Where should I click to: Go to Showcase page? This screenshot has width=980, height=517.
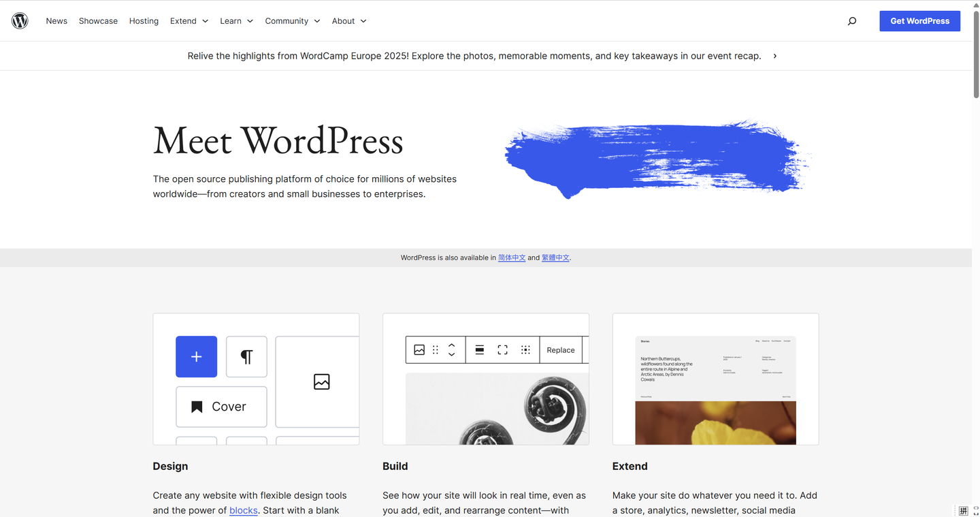click(x=98, y=21)
